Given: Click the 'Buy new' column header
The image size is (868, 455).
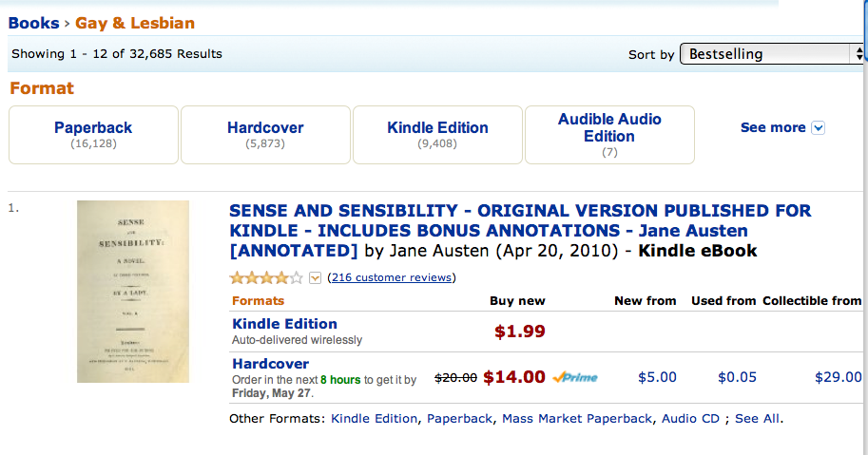Looking at the screenshot, I should click(x=517, y=301).
